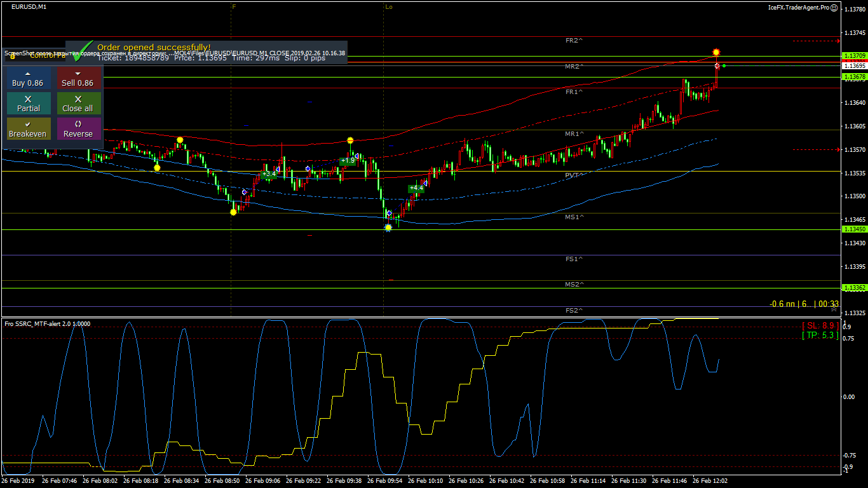Click the Buy 0.86 button
The height and width of the screenshot is (488, 868).
29,79
